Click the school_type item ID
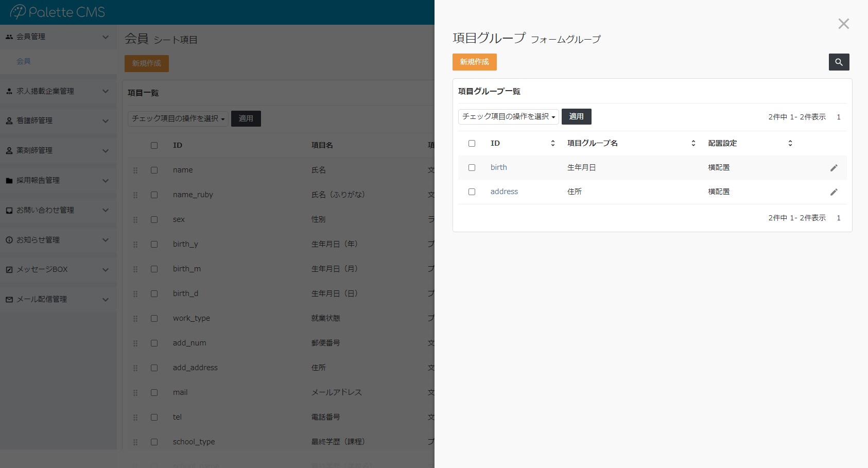This screenshot has width=868, height=468. [194, 442]
